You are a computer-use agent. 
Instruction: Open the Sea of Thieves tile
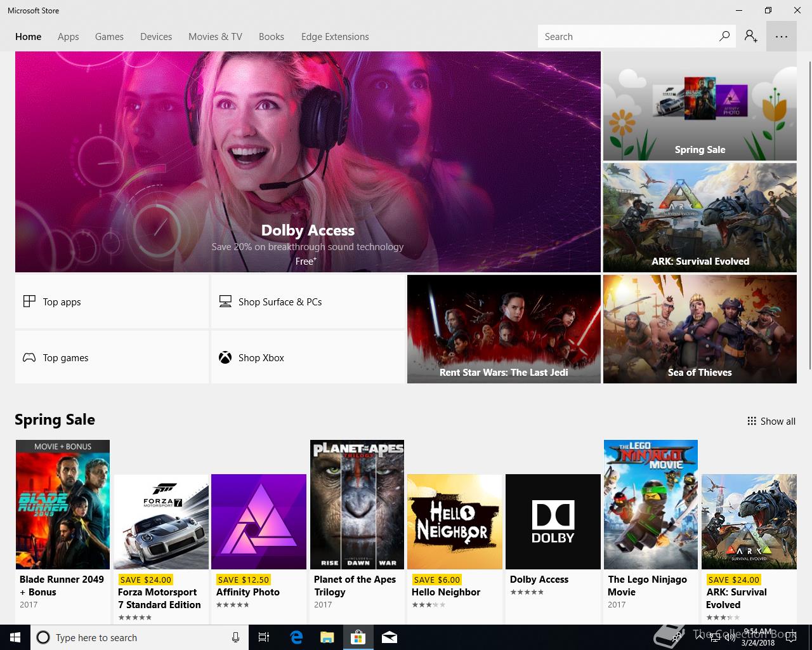700,329
